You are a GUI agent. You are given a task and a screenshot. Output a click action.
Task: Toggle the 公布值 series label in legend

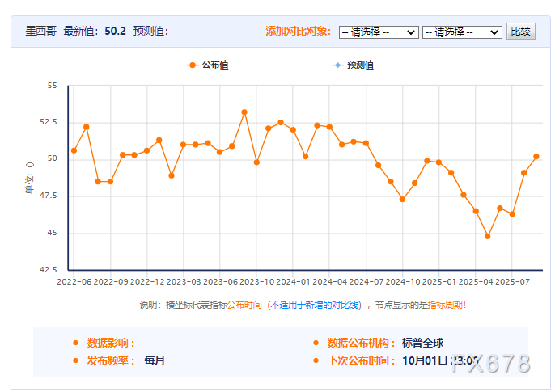coord(215,65)
